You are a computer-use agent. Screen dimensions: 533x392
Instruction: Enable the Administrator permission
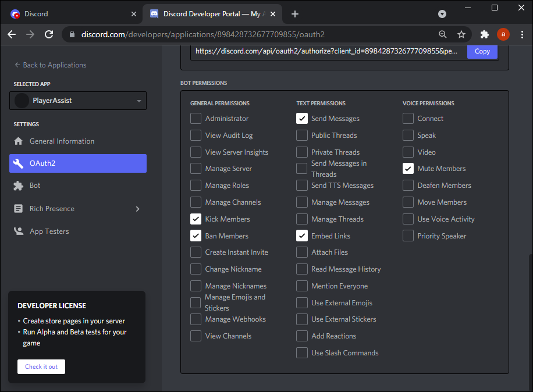click(x=196, y=118)
